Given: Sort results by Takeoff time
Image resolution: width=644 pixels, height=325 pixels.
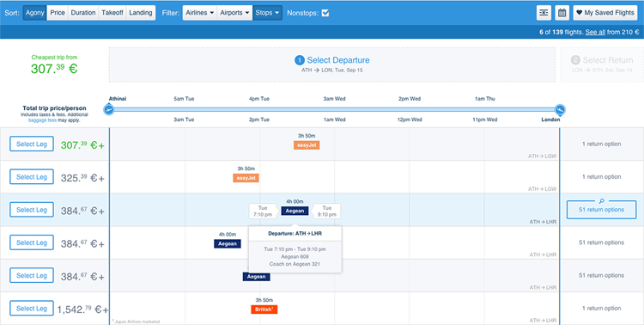Looking at the screenshot, I should [112, 13].
